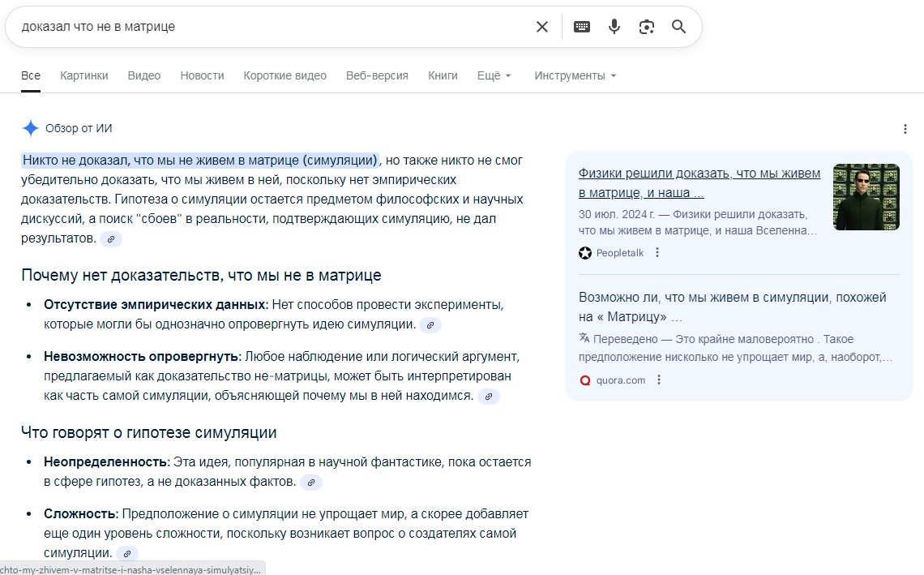
Task: Submit search with the magnifier icon
Action: tap(679, 27)
